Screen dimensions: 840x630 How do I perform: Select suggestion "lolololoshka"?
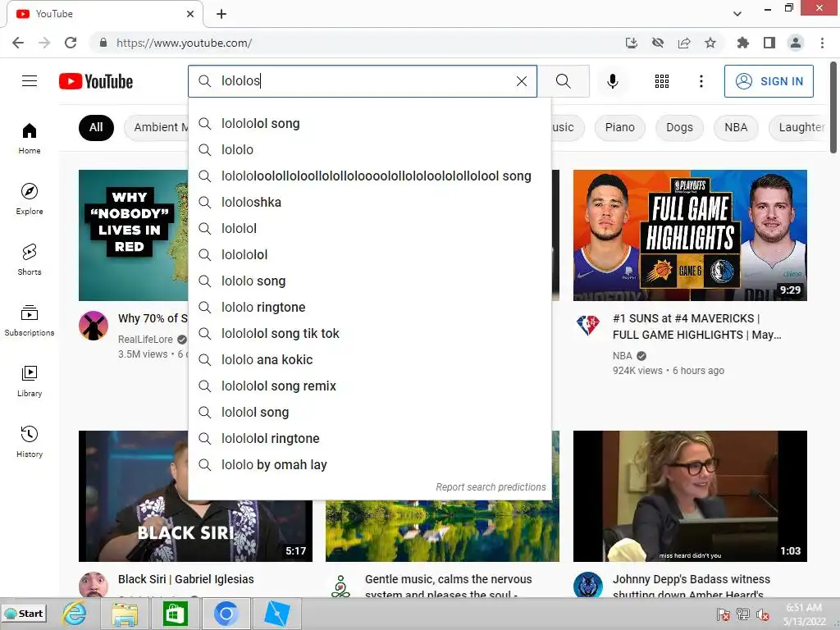370,203
